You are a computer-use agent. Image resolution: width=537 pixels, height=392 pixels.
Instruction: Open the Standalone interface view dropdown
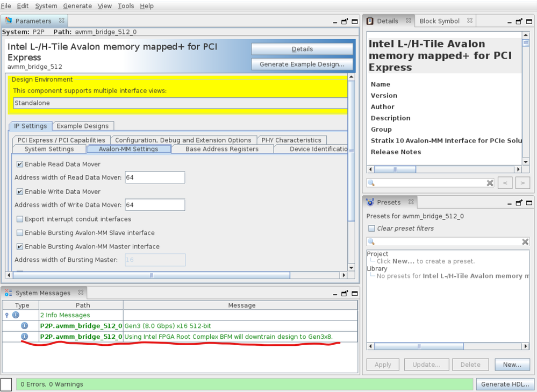180,103
